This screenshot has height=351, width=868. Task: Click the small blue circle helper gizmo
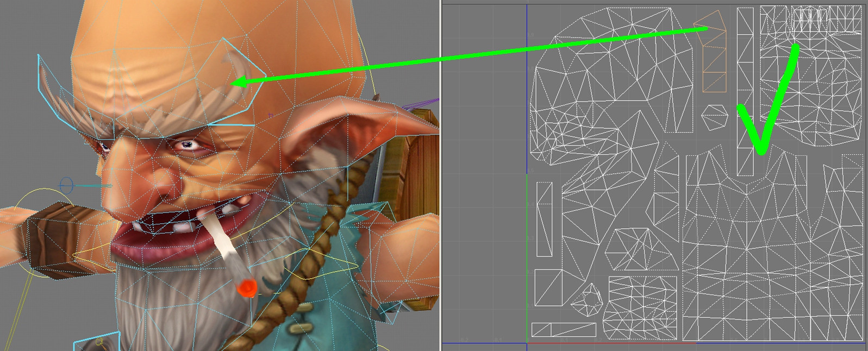[x=66, y=185]
